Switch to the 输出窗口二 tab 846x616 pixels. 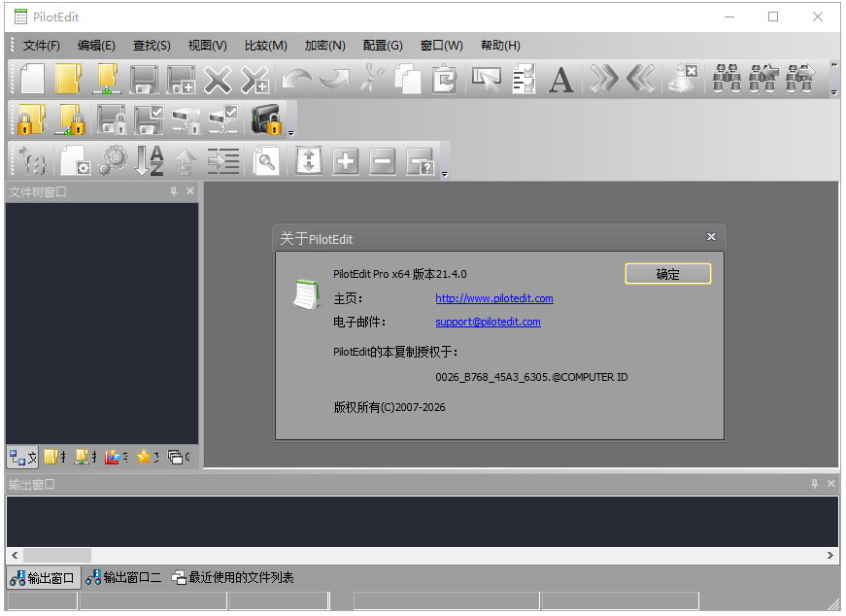click(123, 578)
